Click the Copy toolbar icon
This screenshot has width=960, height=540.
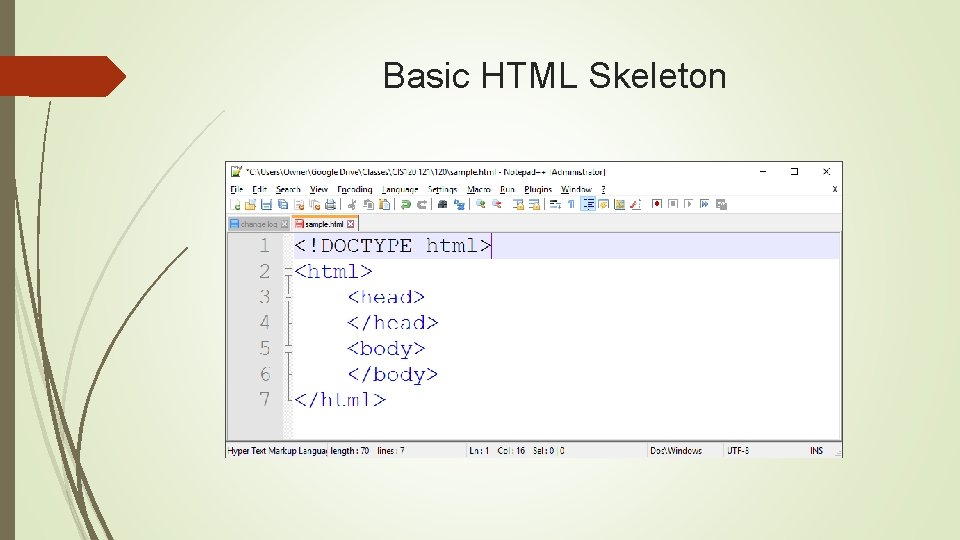368,204
